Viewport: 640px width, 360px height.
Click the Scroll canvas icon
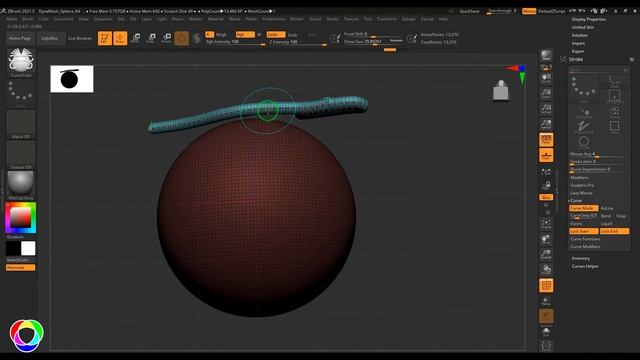(546, 78)
